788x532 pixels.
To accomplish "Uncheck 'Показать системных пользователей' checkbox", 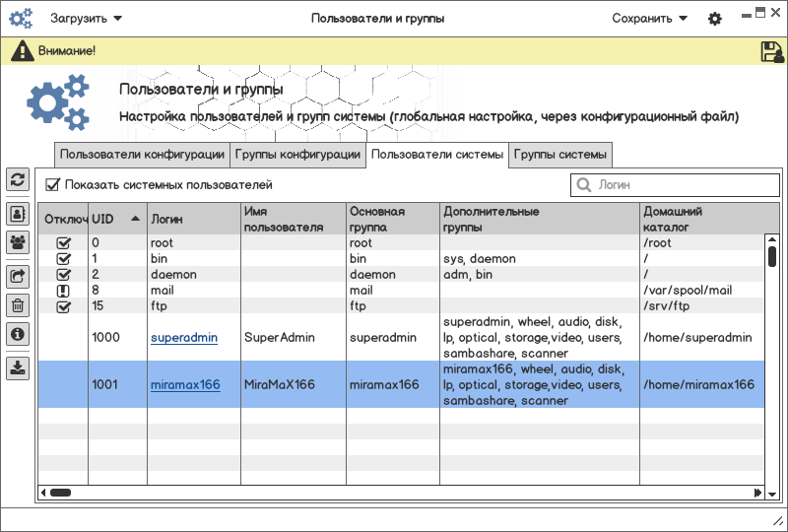I will pos(54,184).
